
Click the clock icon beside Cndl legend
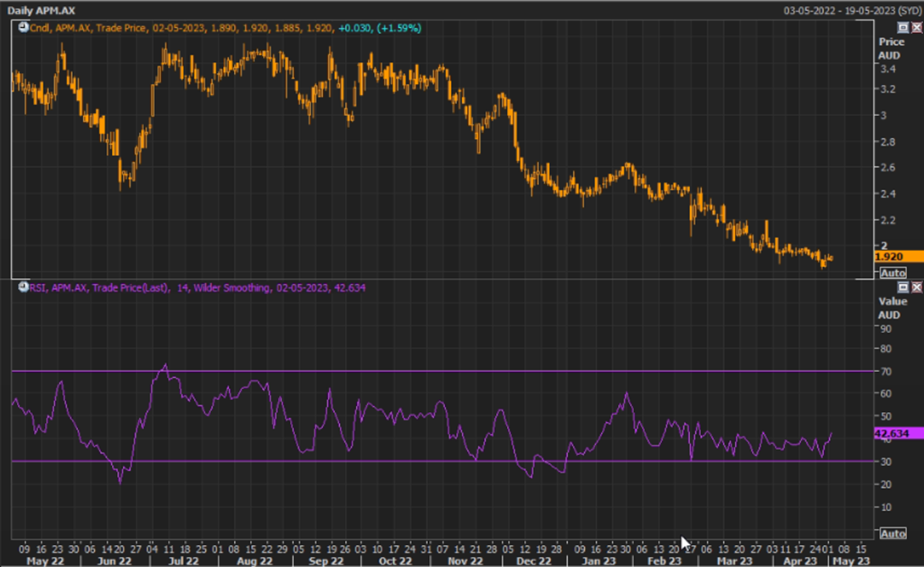coord(23,28)
